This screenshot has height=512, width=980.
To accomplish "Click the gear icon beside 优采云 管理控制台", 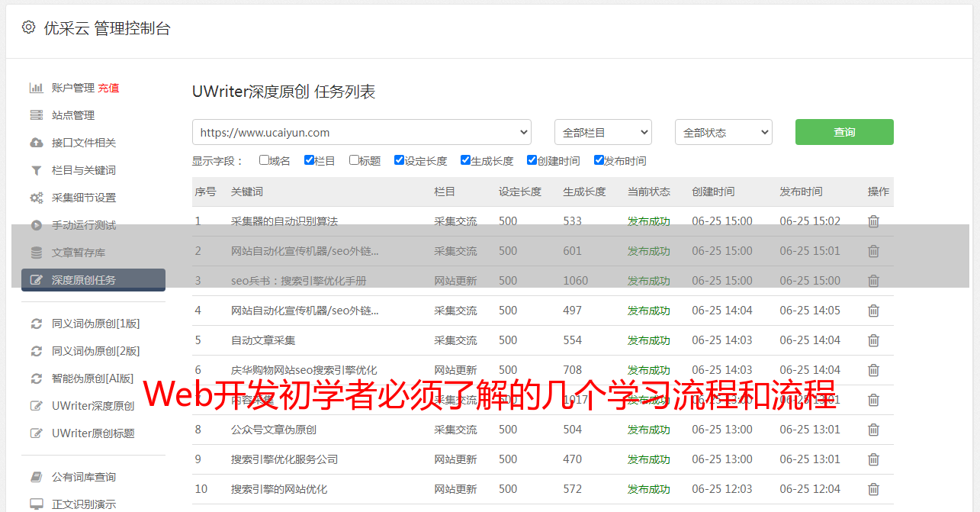I will coord(28,27).
